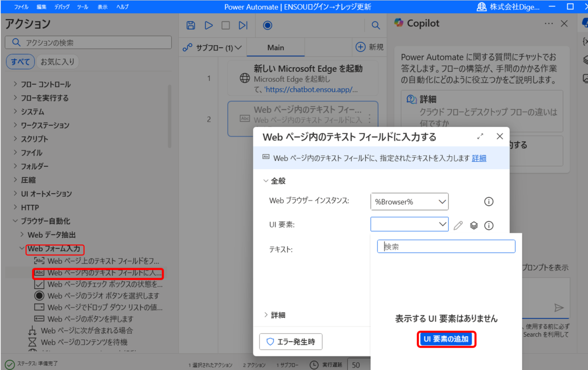Collapse the 全般 section in the dialog

pos(274,181)
